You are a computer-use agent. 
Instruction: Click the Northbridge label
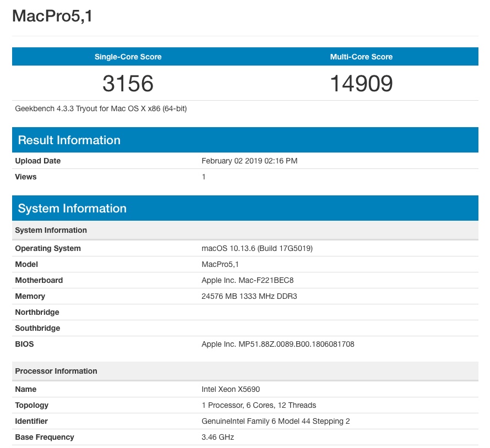37,312
